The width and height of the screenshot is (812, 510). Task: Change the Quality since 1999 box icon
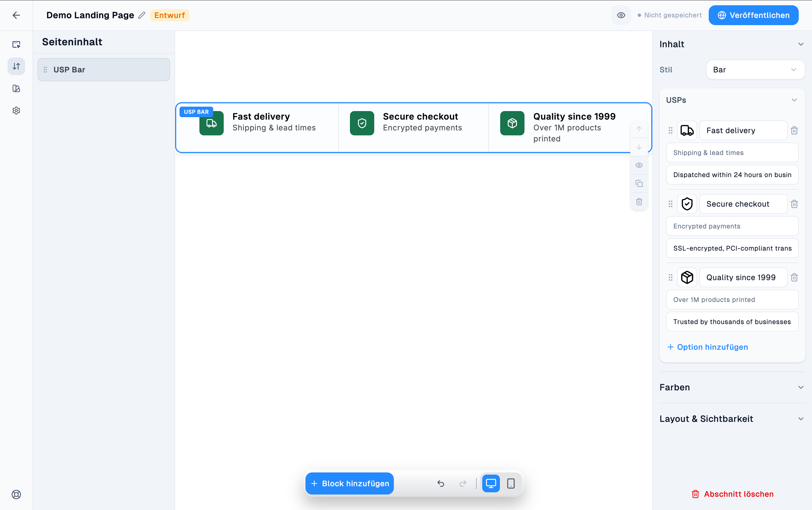[687, 278]
